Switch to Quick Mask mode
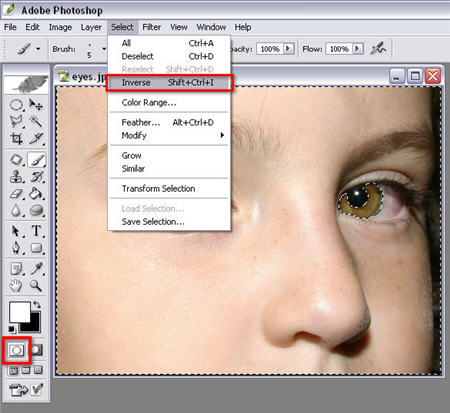Viewport: 450px width, 413px height. pos(37,350)
